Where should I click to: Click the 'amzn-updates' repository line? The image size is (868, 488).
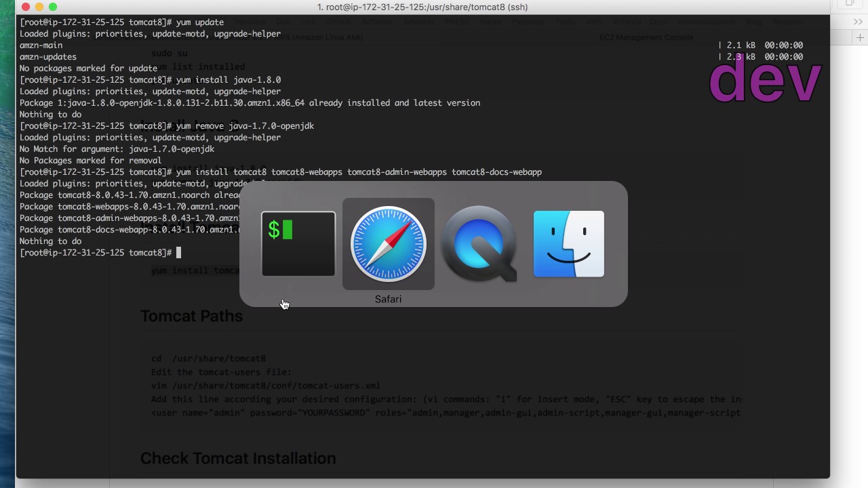pos(48,57)
